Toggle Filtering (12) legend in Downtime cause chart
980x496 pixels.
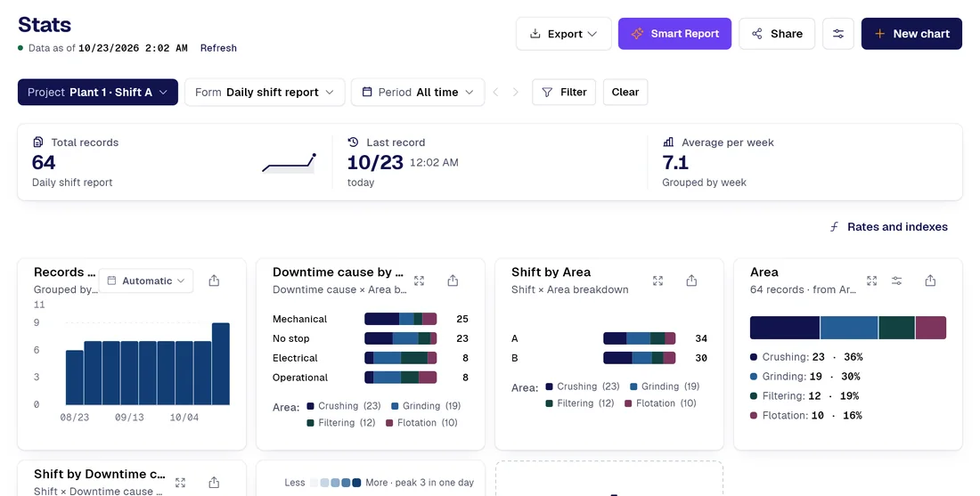coord(341,422)
